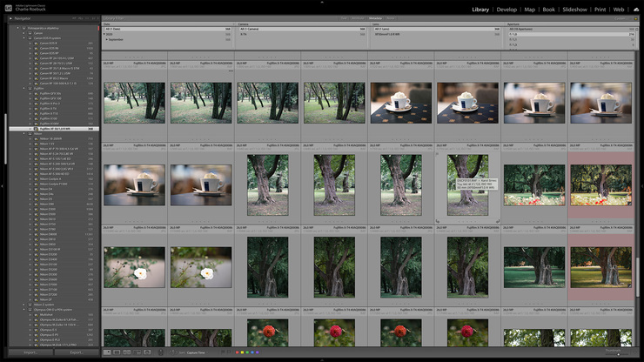The image size is (644, 362).
Task: Click the Export button
Action: tap(77, 352)
